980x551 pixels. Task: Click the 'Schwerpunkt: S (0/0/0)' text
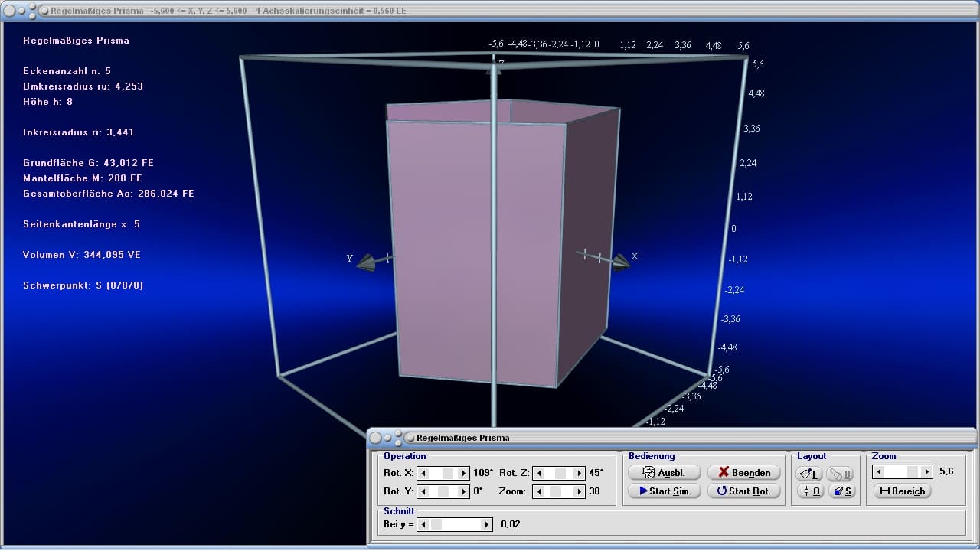pos(83,285)
